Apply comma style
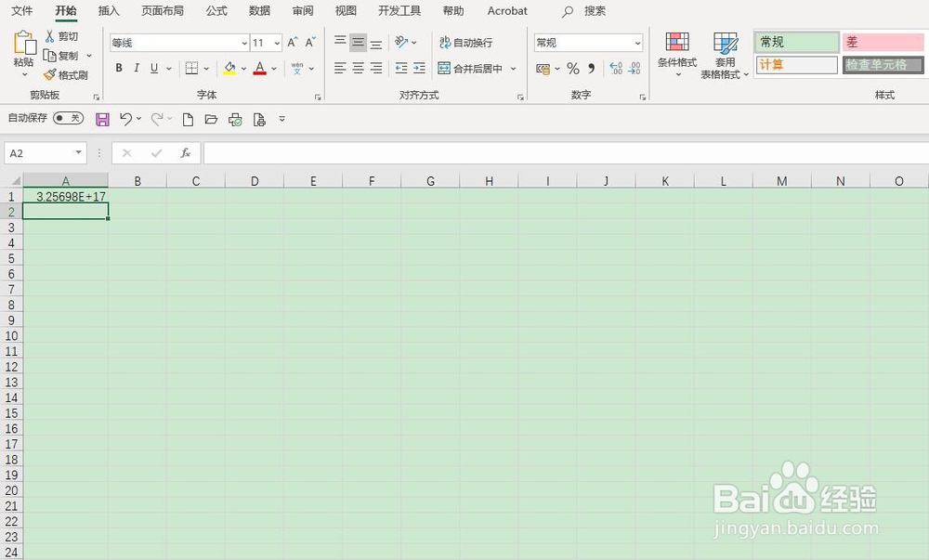Image resolution: width=929 pixels, height=560 pixels. tap(591, 69)
